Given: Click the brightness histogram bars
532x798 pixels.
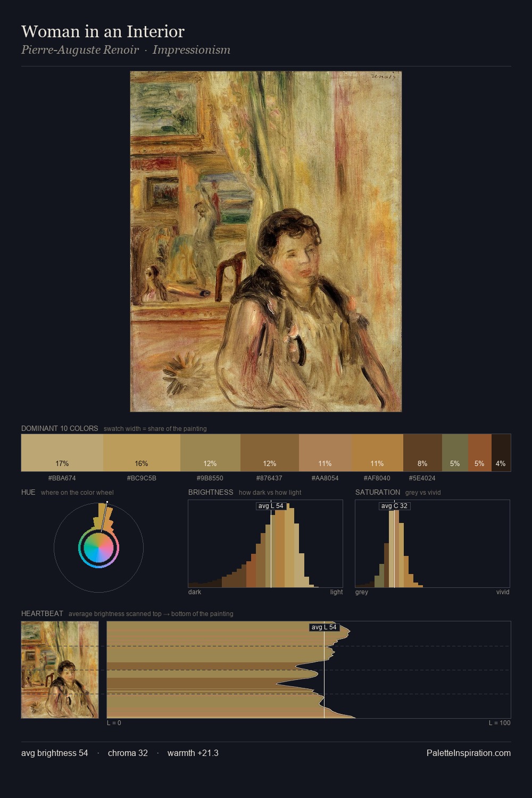Looking at the screenshot, I should pos(265,544).
